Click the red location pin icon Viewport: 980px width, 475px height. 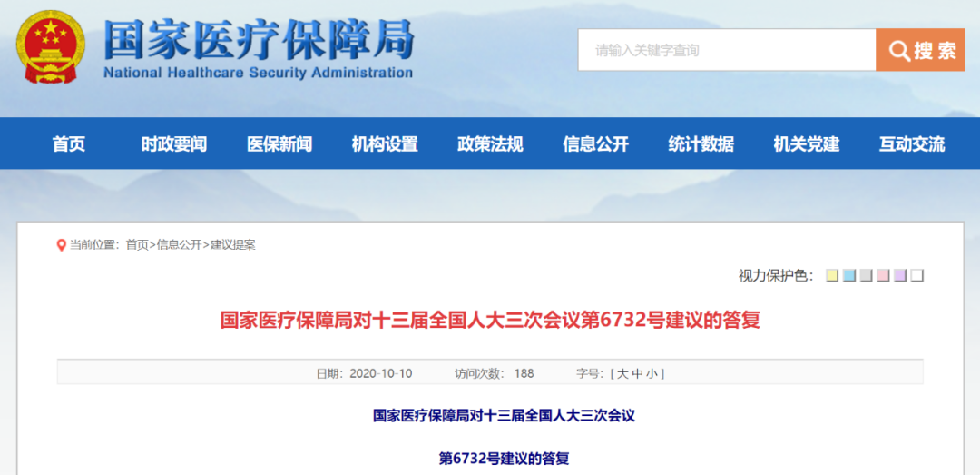62,245
